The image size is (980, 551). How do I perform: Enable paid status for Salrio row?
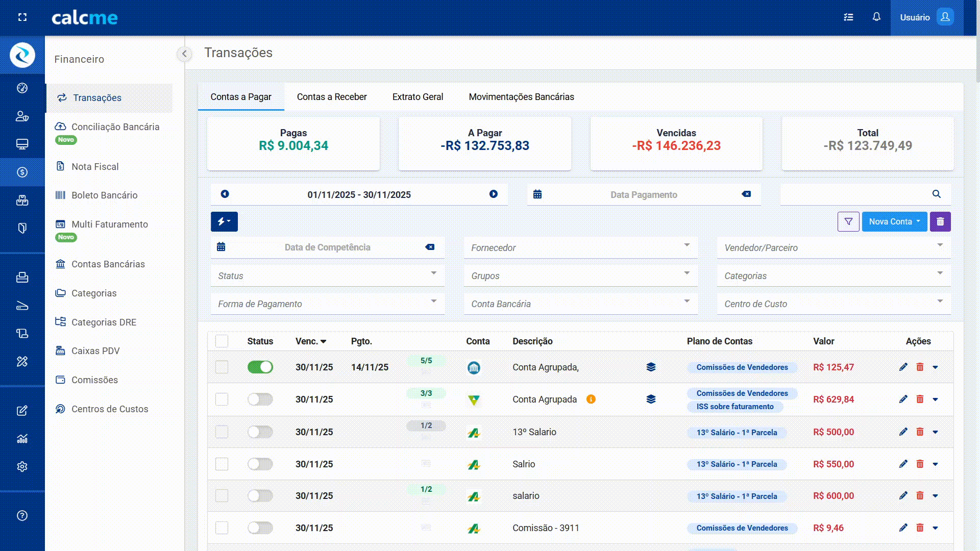coord(260,464)
